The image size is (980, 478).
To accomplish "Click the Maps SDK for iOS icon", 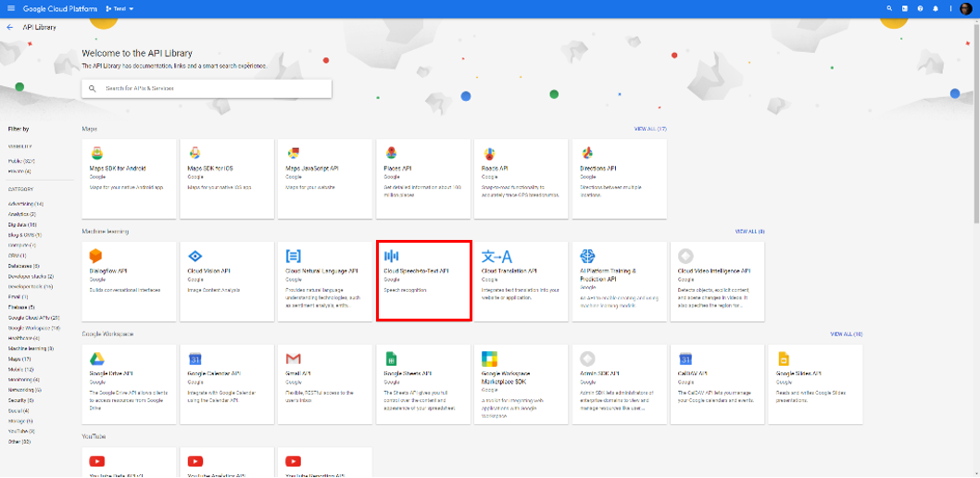I will point(195,153).
